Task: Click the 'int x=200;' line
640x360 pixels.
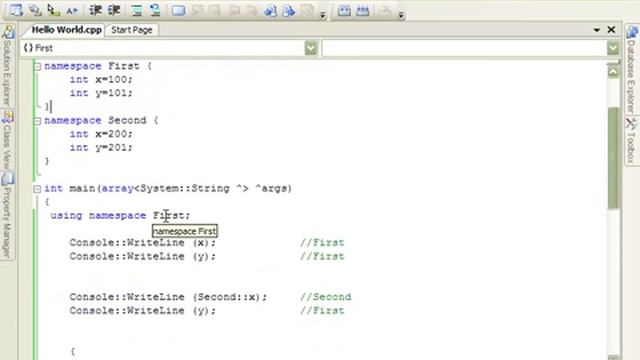Action: (x=101, y=134)
